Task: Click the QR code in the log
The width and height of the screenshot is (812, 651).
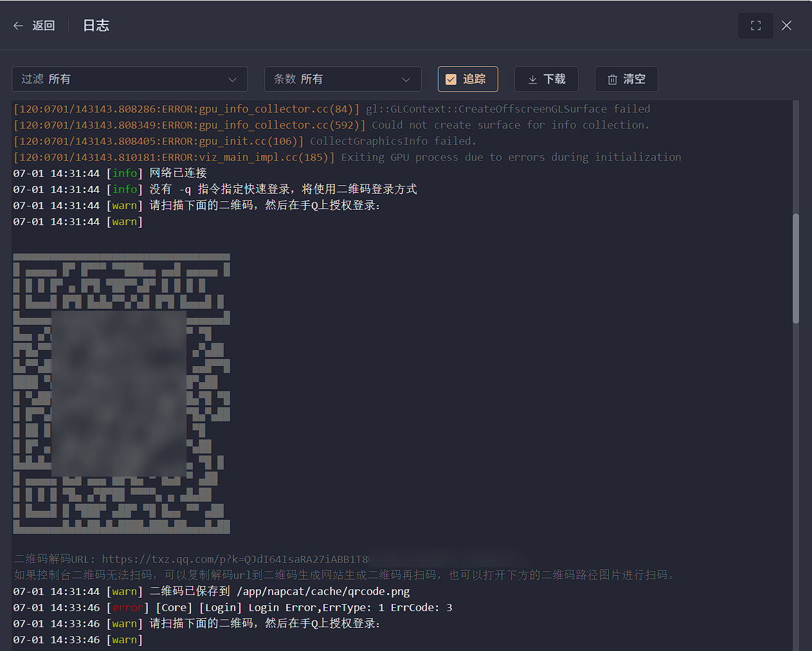Action: click(122, 394)
